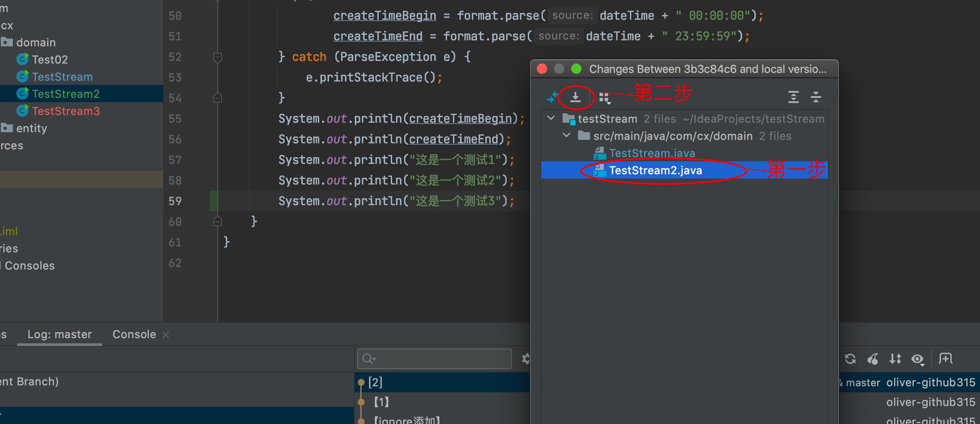Select TestStream.java in changes tree
Viewport: 980px width, 424px height.
point(652,153)
